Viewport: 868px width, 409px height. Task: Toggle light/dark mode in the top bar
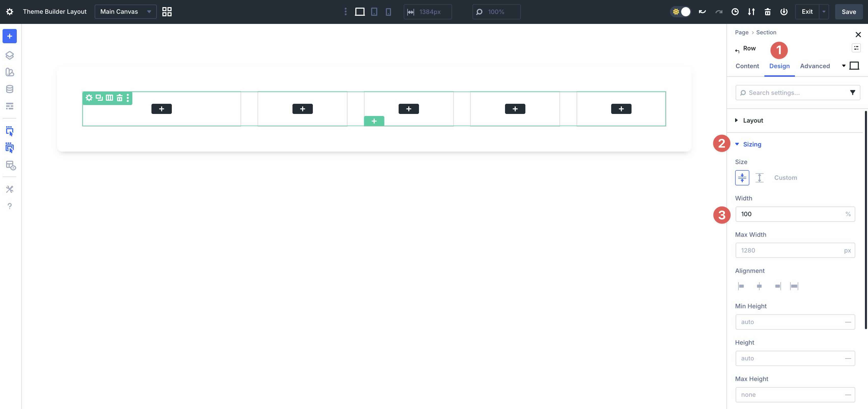[x=681, y=11]
